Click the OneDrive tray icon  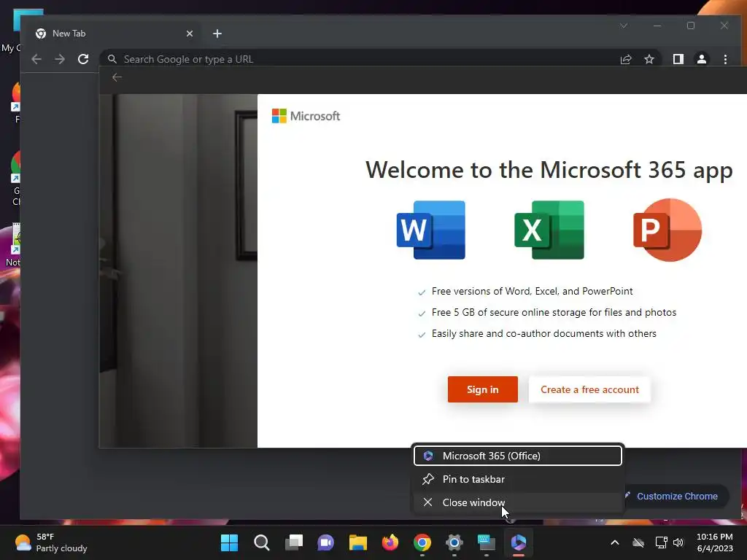[638, 542]
